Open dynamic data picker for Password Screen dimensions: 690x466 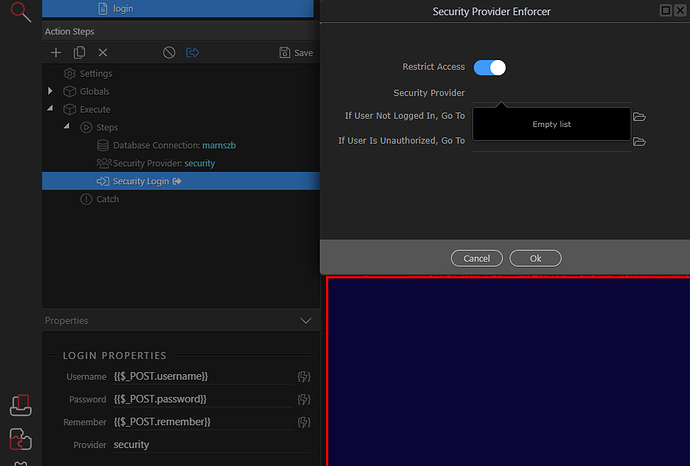pos(304,400)
